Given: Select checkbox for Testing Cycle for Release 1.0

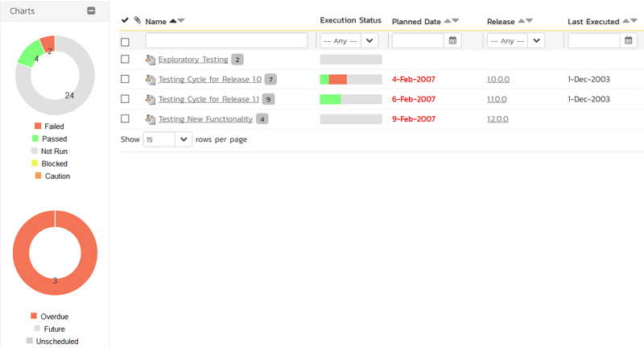Looking at the screenshot, I should coord(125,79).
